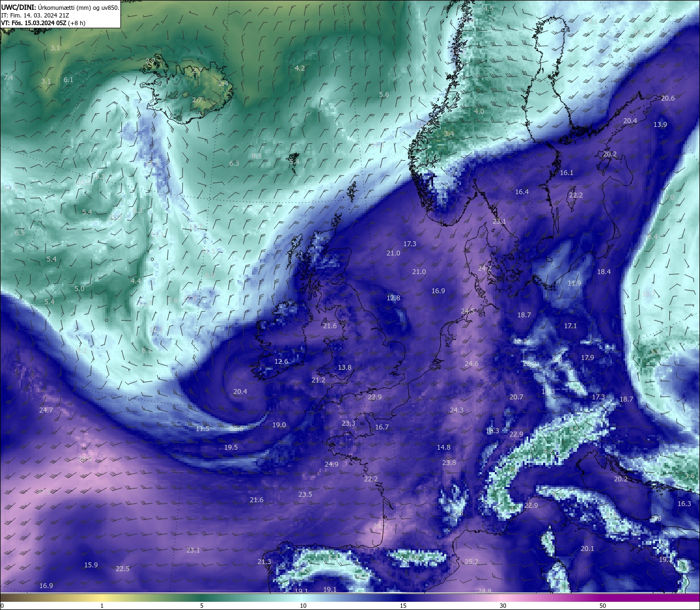This screenshot has width=700, height=610.
Task: Click the map value '5.6'
Action: tap(384, 94)
